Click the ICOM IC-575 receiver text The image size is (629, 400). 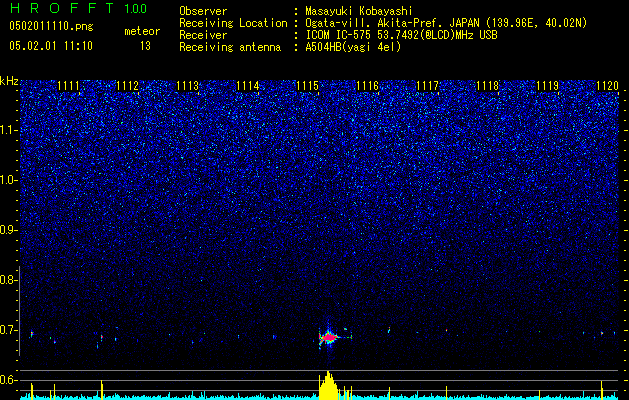click(401, 35)
